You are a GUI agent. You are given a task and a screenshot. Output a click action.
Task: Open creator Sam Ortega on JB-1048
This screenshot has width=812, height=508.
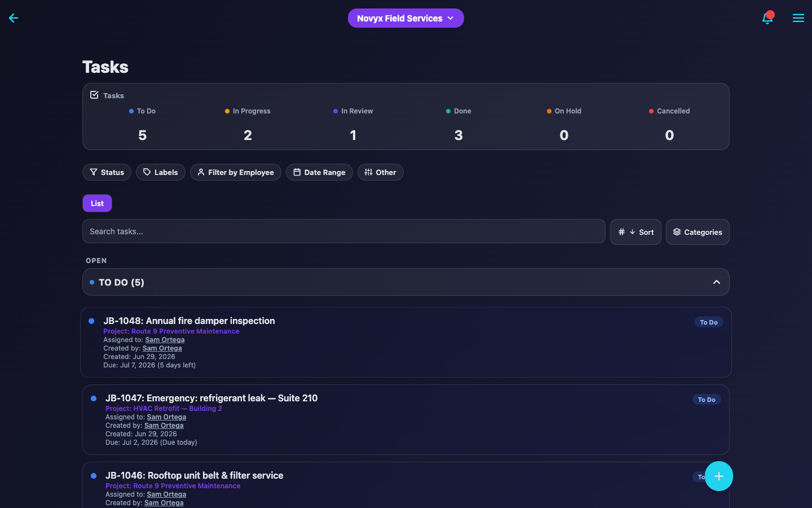(162, 348)
